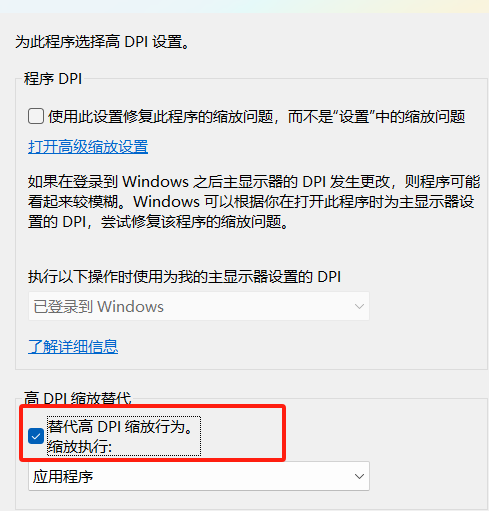Screen dimensions: 489x511
Task: Click the 程序 DPI group title
Action: 53,79
